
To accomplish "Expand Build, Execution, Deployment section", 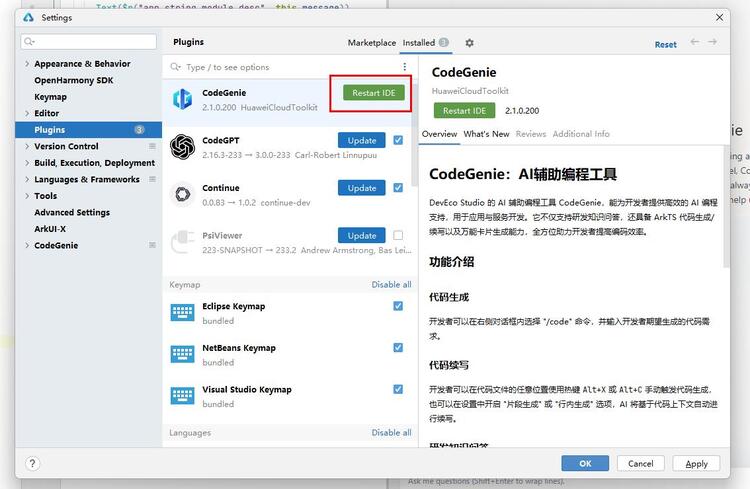I will coord(27,163).
